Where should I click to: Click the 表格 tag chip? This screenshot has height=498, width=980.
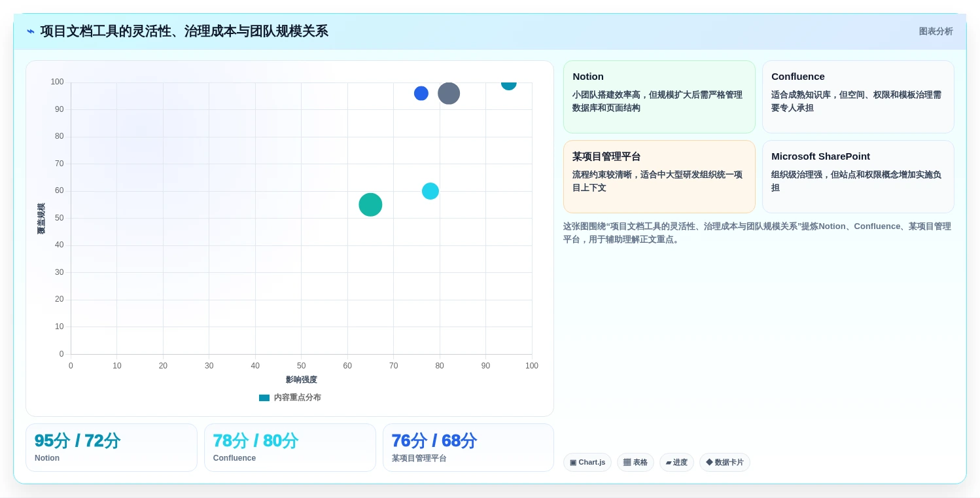click(x=635, y=463)
